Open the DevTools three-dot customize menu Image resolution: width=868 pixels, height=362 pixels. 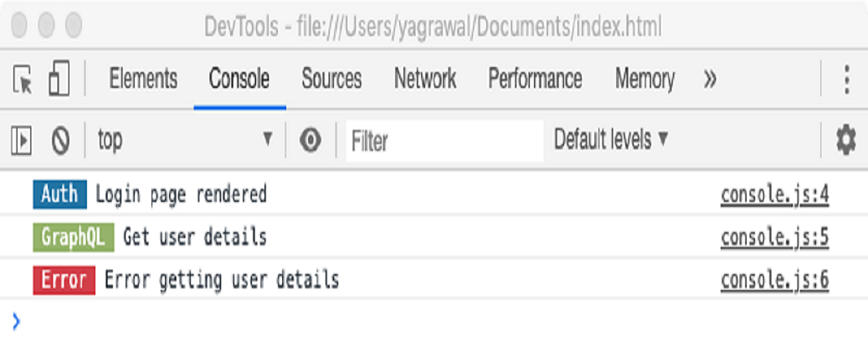[x=847, y=80]
